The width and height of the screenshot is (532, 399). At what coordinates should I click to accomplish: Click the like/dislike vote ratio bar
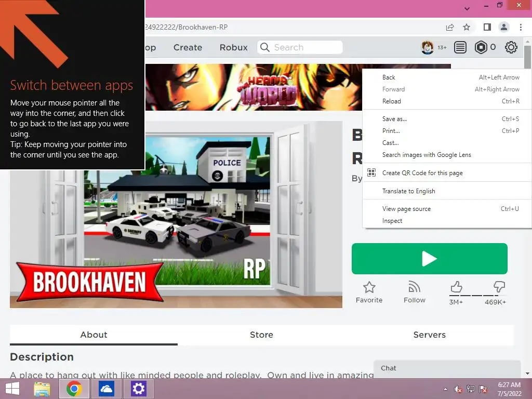(478, 296)
